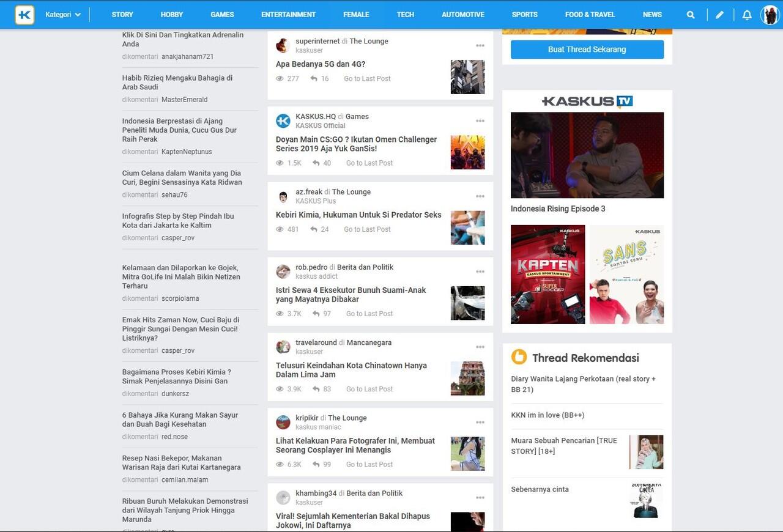The height and width of the screenshot is (532, 783).
Task: Open three-dot menu on az.freak thread
Action: point(480,196)
